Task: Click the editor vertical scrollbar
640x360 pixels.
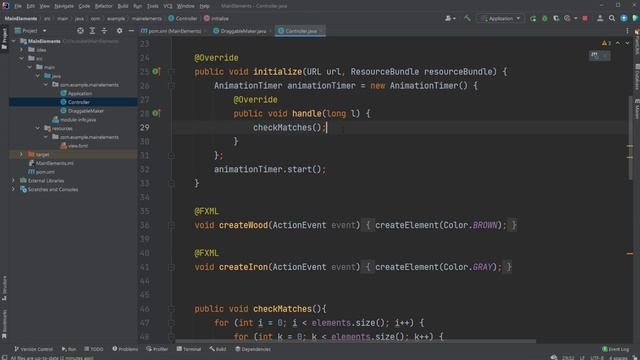Action: tap(630, 138)
